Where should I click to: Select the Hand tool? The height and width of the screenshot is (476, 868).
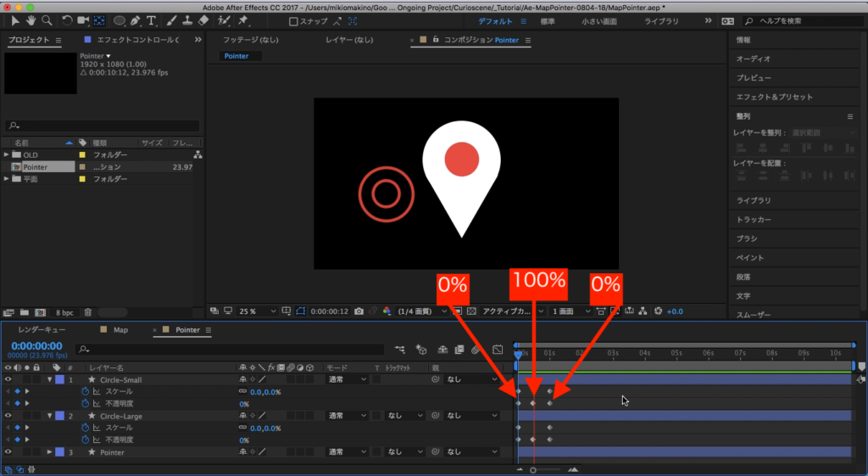[31, 20]
